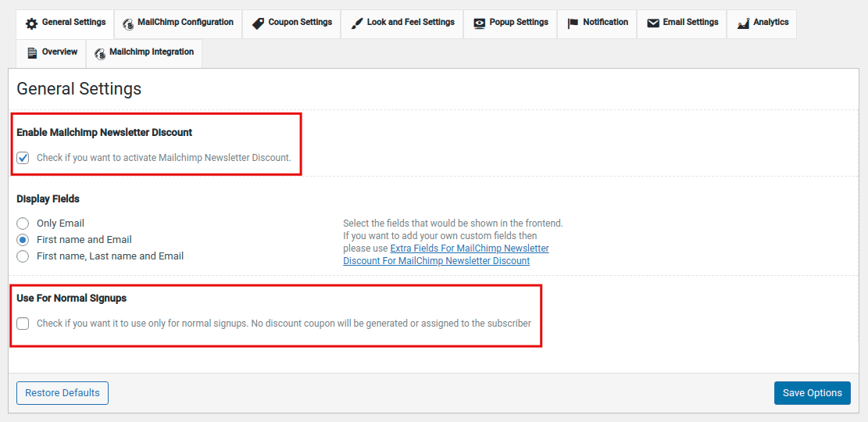Click the paintbrush icon on Look and Feel tab
Image resolution: width=868 pixels, height=422 pixels.
coord(356,23)
